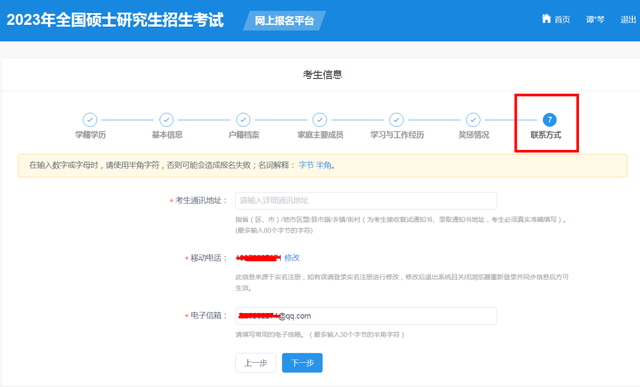This screenshot has width=640, height=387.
Task: Focus the 电子信箱 email input field
Action: point(366,316)
